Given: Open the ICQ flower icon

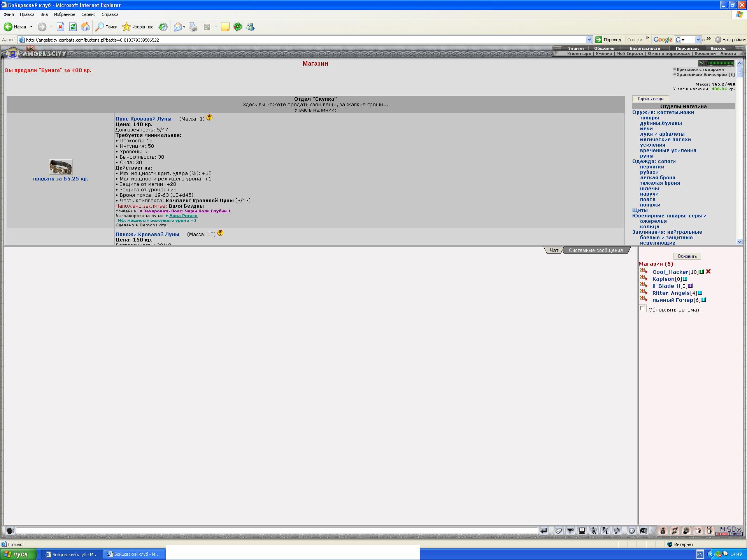Looking at the screenshot, I should (x=238, y=27).
